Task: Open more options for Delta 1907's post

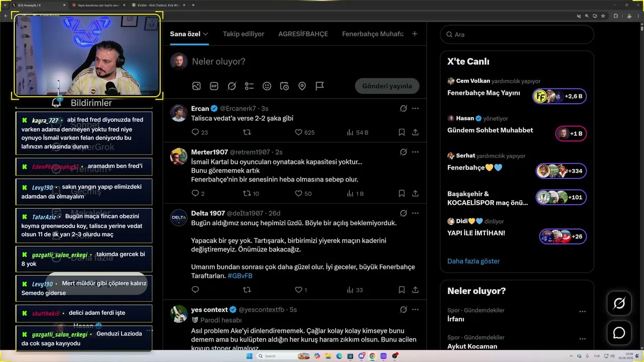Action: pos(415,213)
